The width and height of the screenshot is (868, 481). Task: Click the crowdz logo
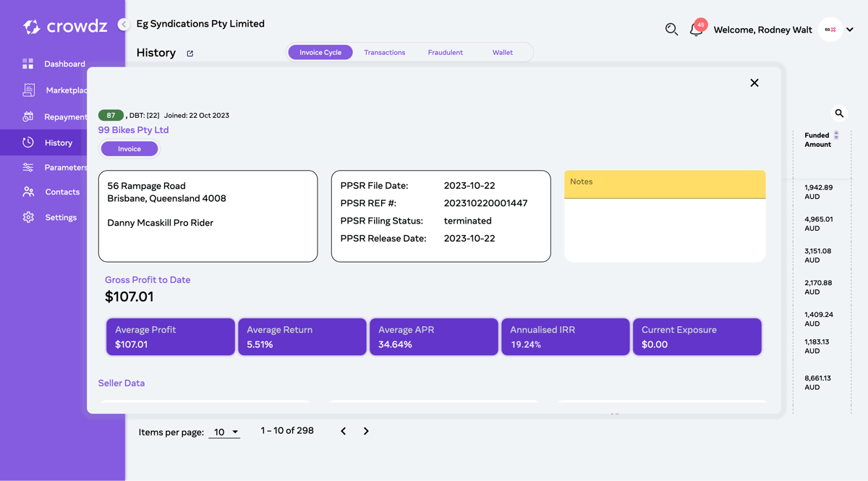point(65,27)
